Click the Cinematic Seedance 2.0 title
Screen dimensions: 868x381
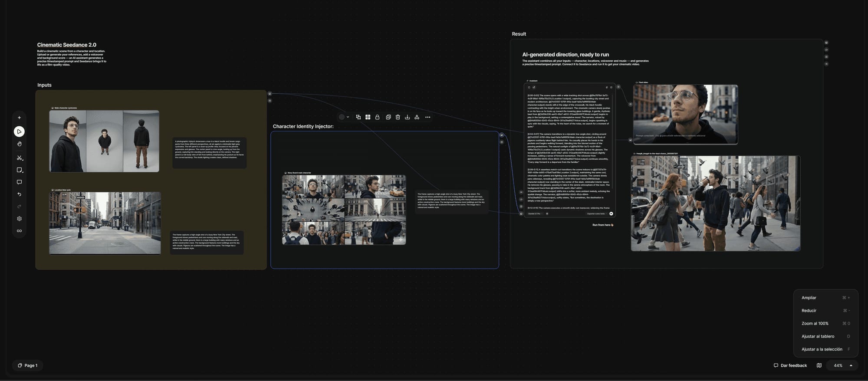click(67, 45)
